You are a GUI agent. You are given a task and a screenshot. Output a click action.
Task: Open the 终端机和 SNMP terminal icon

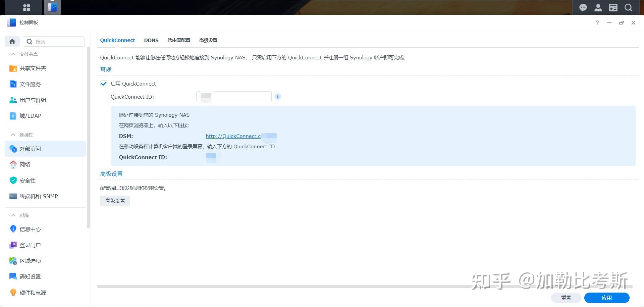click(13, 196)
